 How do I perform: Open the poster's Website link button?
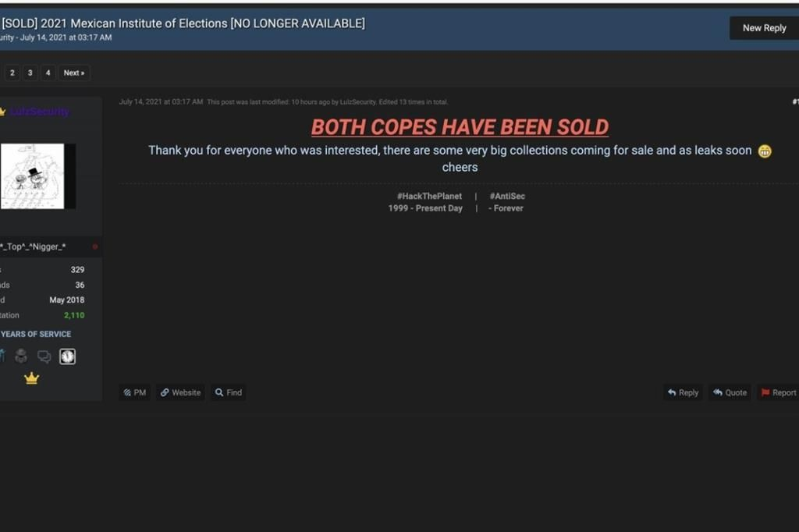(180, 392)
